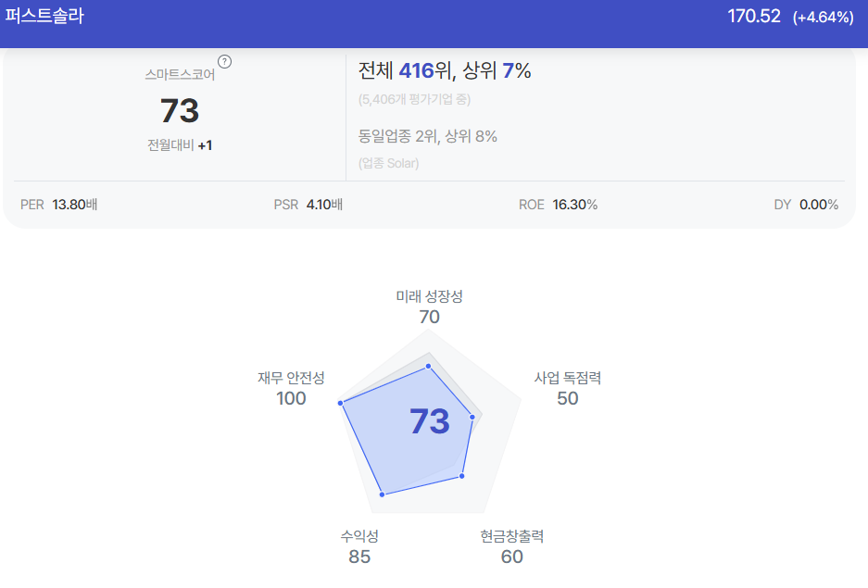
Task: Click the 퍼스트솔라 stock name in header
Action: (44, 16)
